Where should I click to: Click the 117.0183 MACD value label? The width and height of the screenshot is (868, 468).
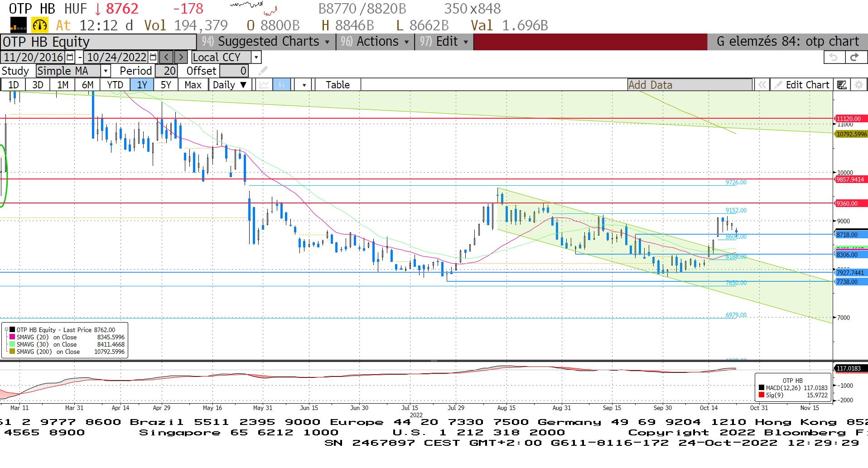point(851,368)
